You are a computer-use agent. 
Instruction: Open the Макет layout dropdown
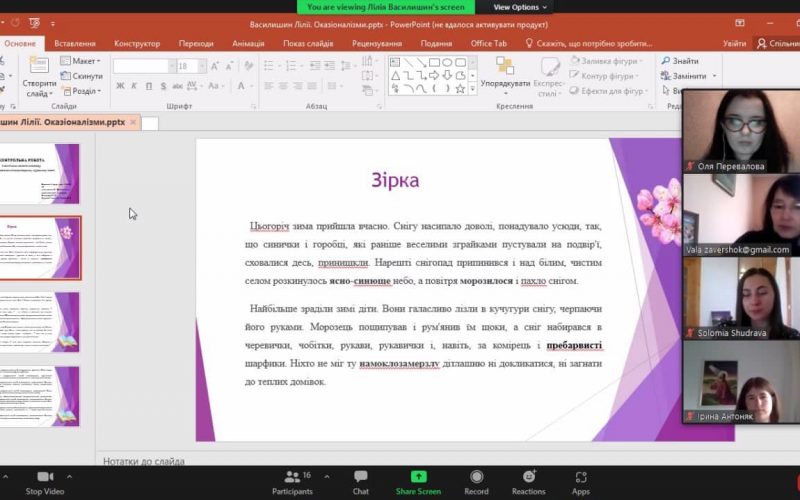pyautogui.click(x=85, y=61)
